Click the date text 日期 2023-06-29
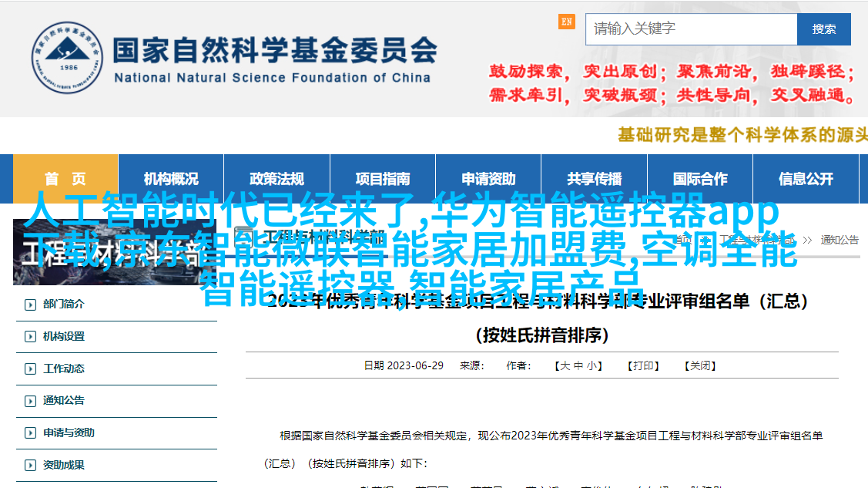868x488 pixels. [404, 365]
